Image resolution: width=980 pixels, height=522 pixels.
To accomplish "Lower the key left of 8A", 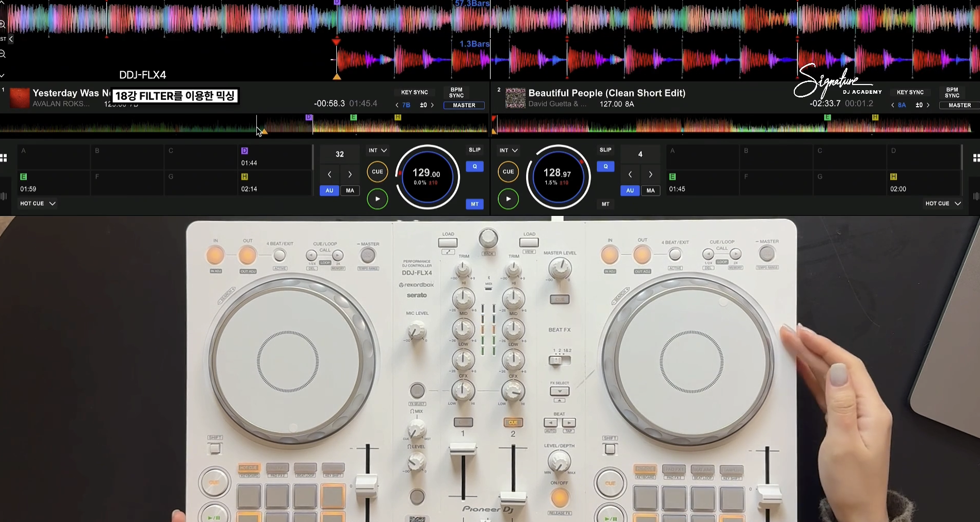I will [x=893, y=105].
